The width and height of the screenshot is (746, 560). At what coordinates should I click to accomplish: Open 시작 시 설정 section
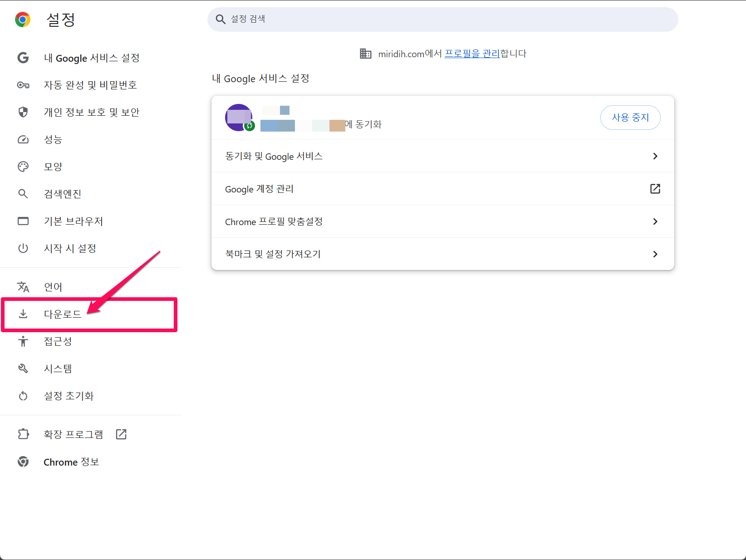point(70,248)
